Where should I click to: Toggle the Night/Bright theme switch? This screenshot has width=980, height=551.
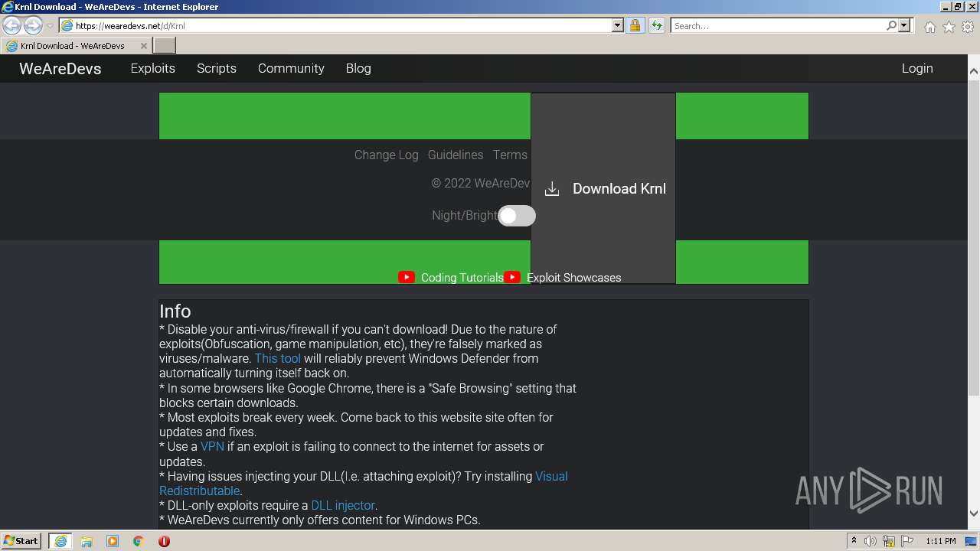(x=517, y=216)
